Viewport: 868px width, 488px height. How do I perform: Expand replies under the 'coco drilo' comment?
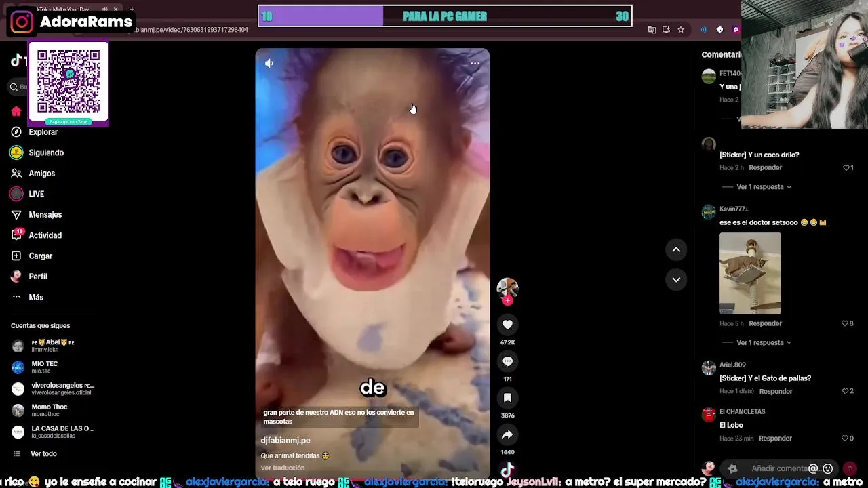pos(764,187)
